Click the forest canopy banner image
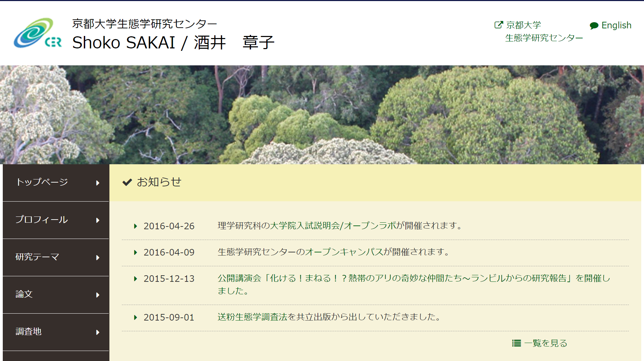The width and height of the screenshot is (644, 361). [x=322, y=115]
